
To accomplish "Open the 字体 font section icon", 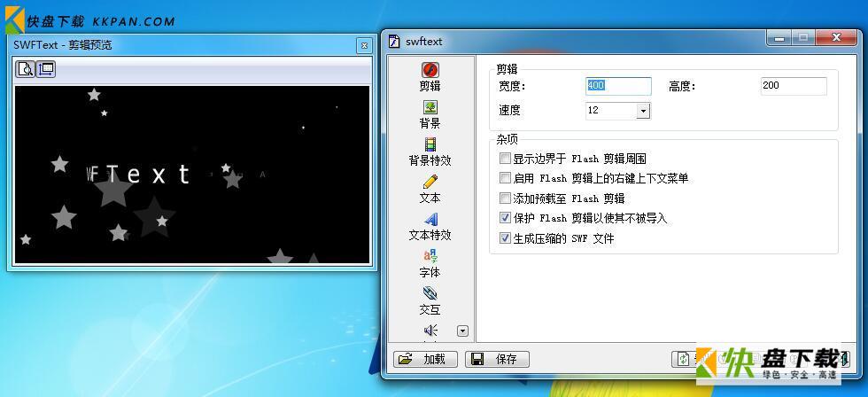I will click(x=430, y=256).
